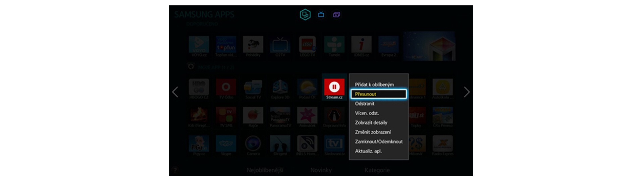644x182 pixels.
Task: Launch the Sledovani.tv app
Action: coord(334,145)
